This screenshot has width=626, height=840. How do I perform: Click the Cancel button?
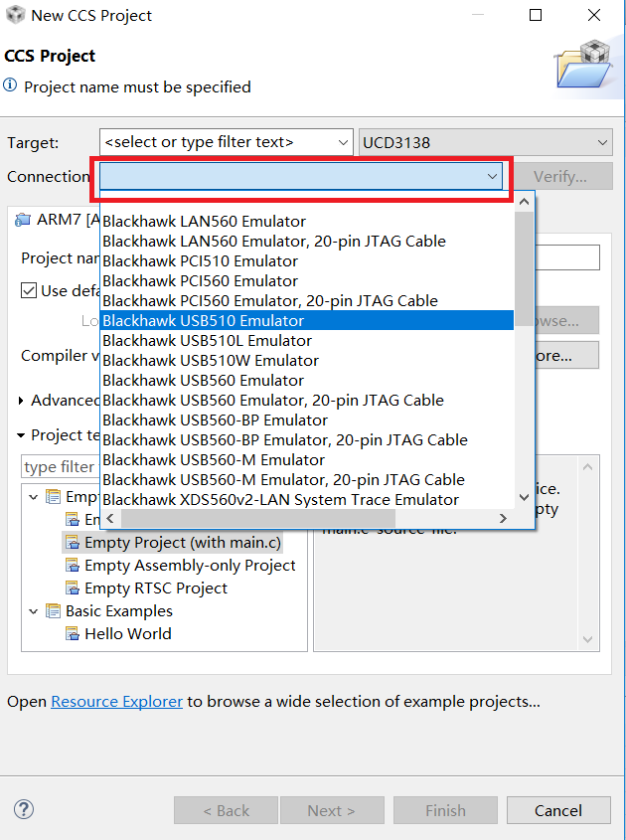click(x=558, y=810)
